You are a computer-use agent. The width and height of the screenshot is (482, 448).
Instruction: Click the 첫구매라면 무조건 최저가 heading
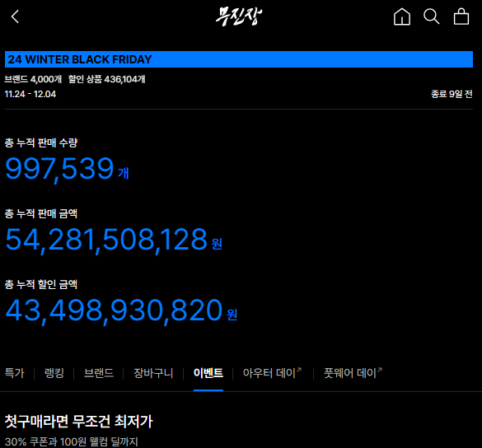click(x=79, y=422)
